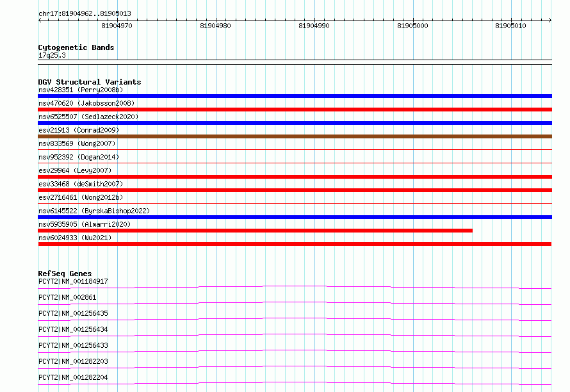Open transcript PCYT2|NM_001282204
This screenshot has width=570, height=392.
(73, 377)
